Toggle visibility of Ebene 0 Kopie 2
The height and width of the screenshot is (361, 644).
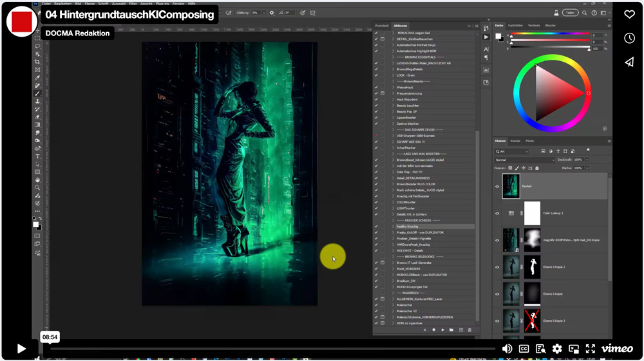[497, 267]
